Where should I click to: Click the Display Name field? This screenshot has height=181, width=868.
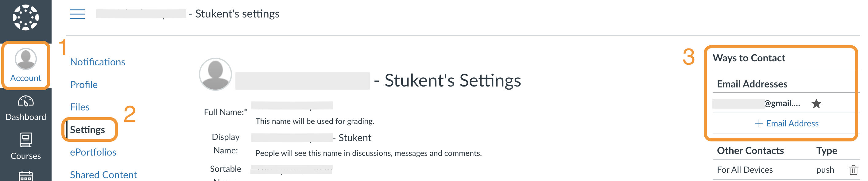(292, 137)
